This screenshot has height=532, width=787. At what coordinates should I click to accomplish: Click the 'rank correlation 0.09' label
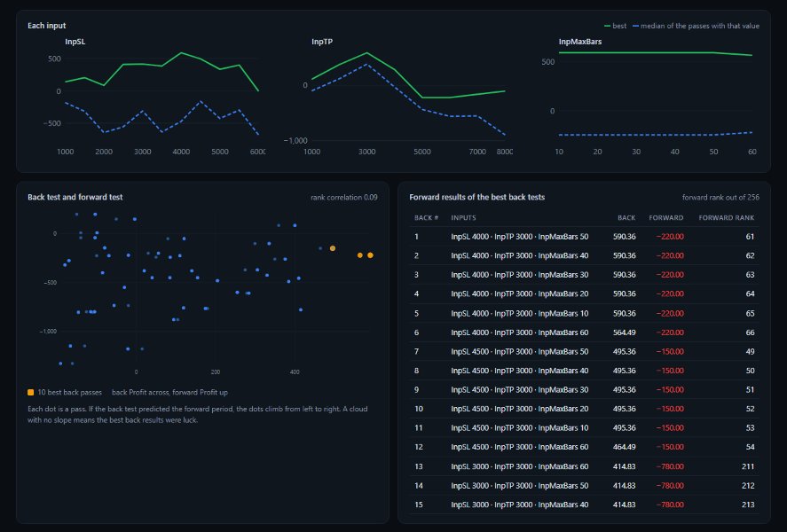click(x=343, y=197)
